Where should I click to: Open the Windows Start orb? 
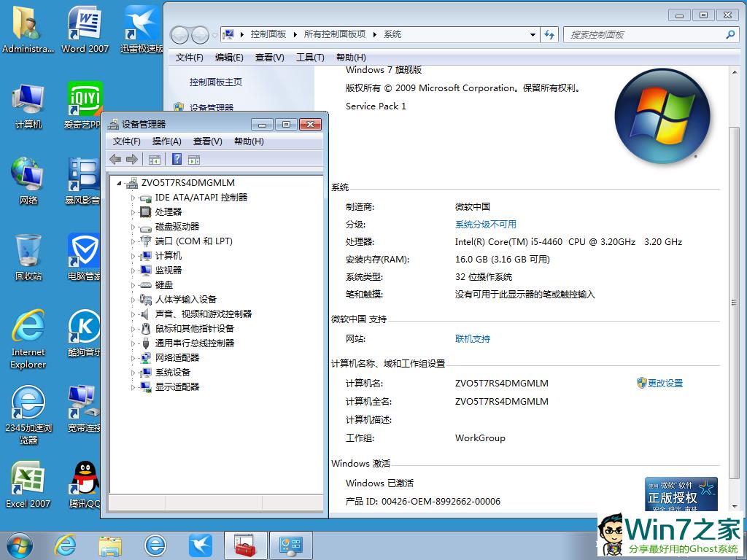(x=19, y=544)
